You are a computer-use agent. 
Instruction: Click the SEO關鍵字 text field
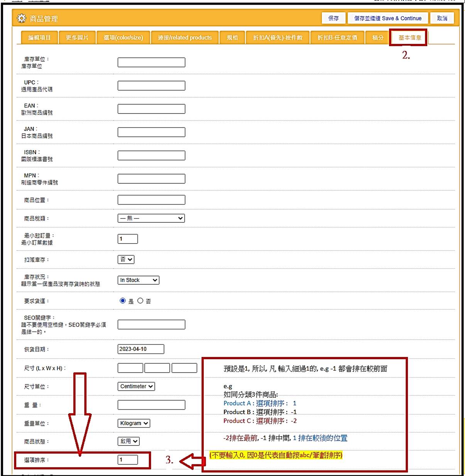[151, 325]
